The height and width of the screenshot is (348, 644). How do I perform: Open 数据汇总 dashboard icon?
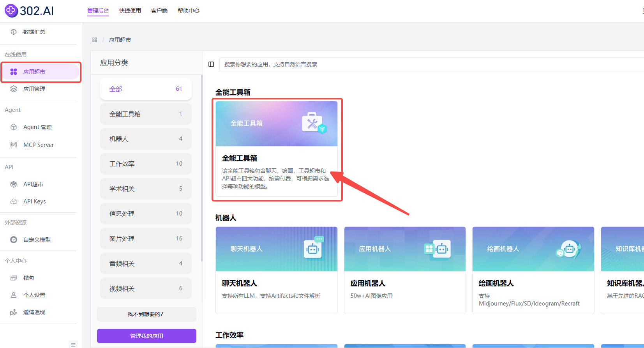(14, 32)
